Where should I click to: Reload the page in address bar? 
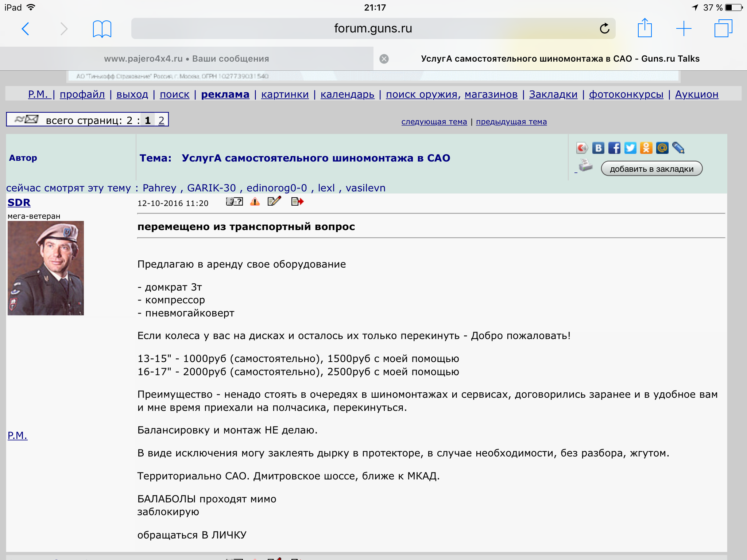tap(604, 28)
